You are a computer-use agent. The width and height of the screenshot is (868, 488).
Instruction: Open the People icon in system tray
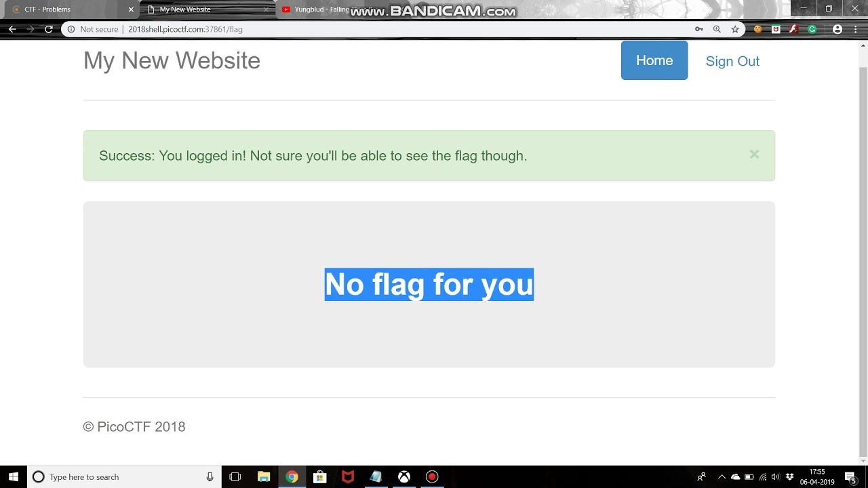[x=702, y=476]
